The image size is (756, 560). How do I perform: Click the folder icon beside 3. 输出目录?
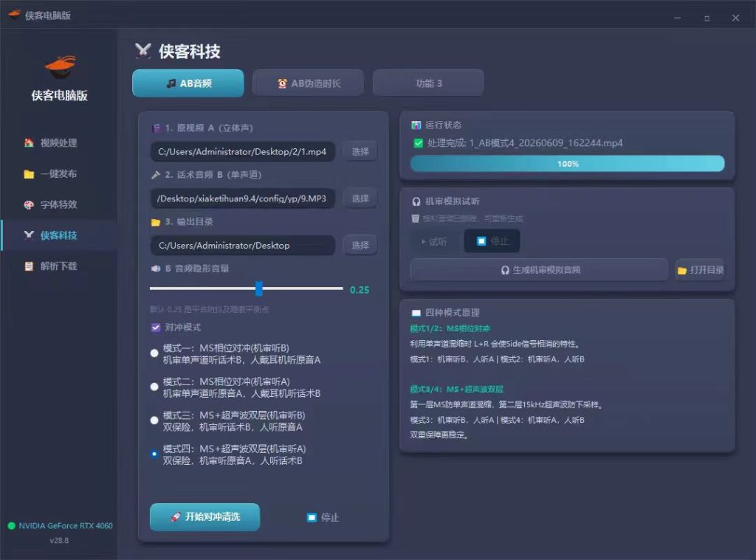[155, 222]
